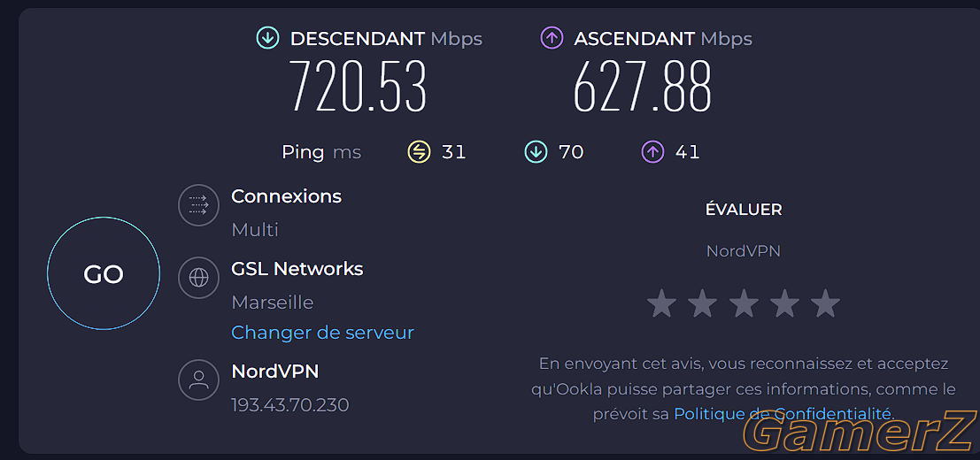Click the yellow idle latency icon

(419, 151)
